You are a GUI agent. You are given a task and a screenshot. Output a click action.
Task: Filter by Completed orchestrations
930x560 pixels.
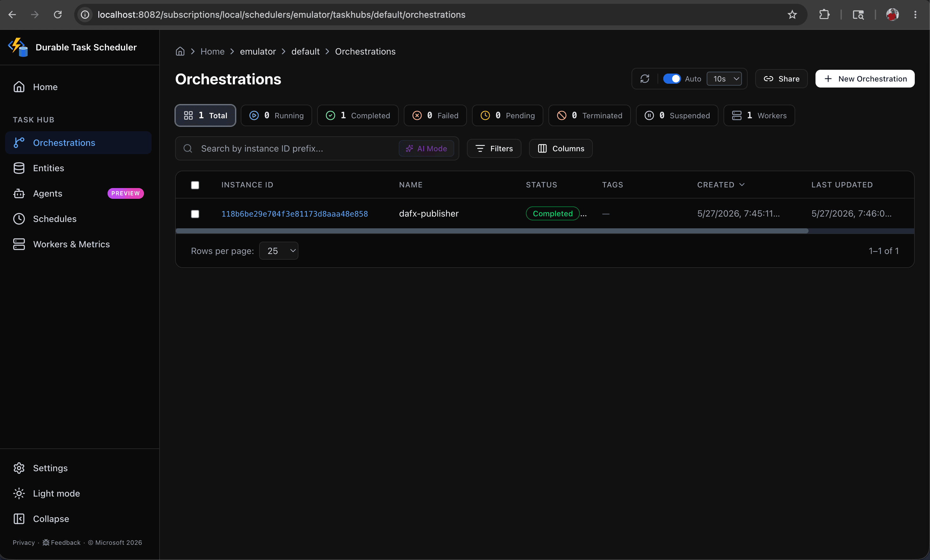(x=358, y=115)
